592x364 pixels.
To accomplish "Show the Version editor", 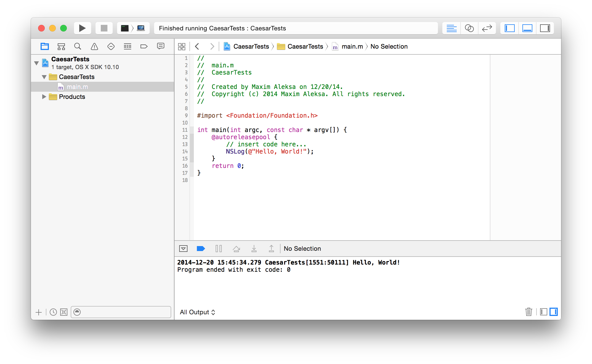I will click(487, 28).
